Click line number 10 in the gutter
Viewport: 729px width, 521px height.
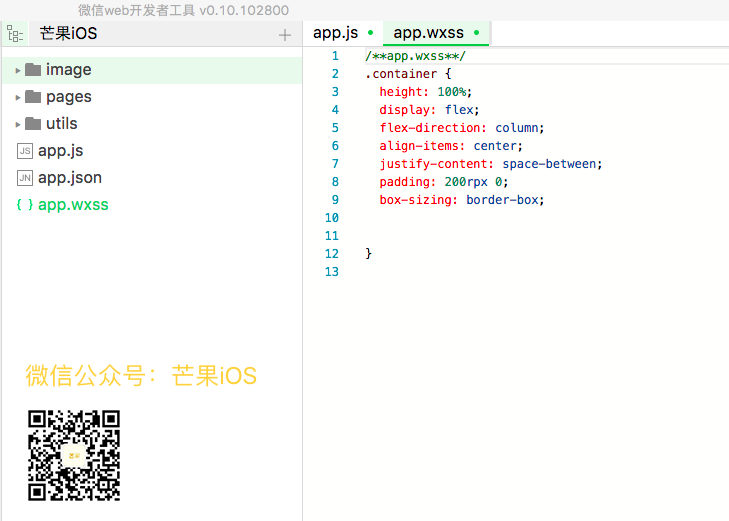[x=332, y=218]
